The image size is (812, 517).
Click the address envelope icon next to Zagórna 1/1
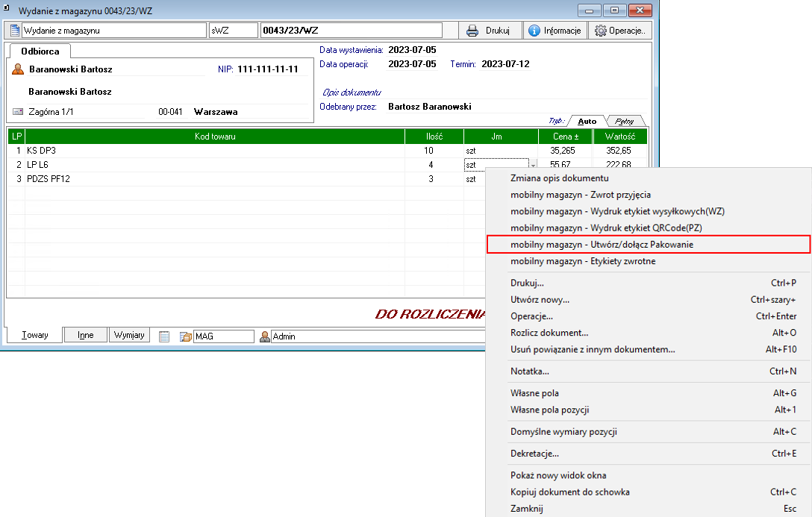(x=19, y=112)
